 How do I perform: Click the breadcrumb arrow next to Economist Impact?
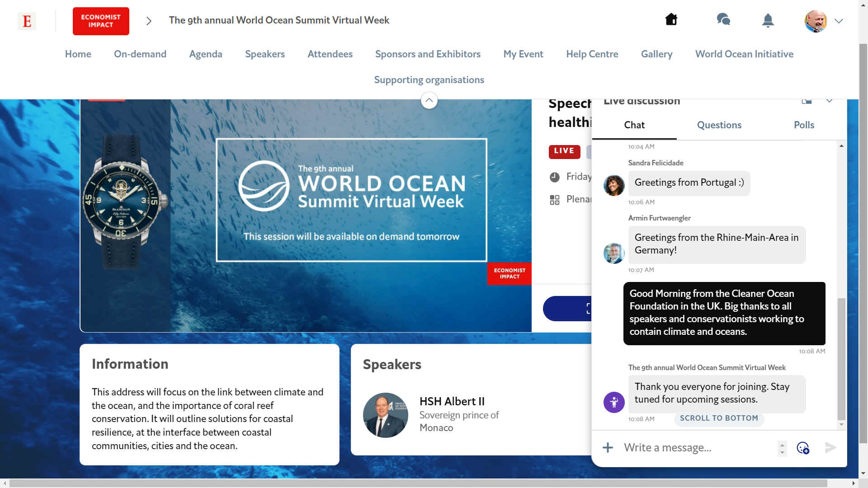click(149, 21)
